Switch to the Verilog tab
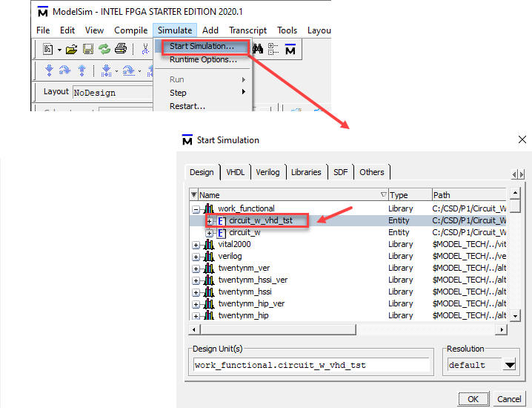Viewport: 532px width, 408px height. click(x=267, y=172)
